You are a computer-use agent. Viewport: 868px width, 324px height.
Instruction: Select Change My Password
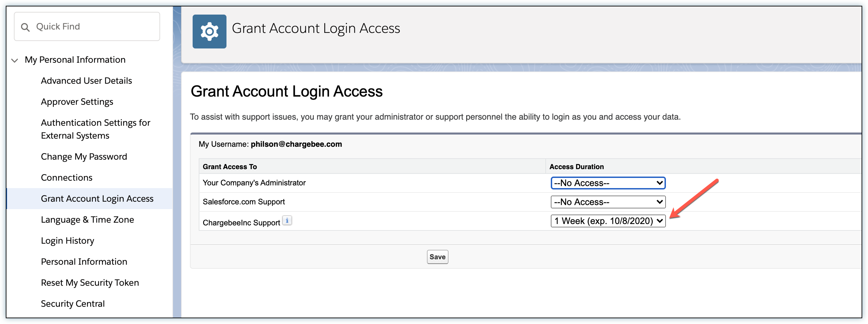tap(84, 157)
